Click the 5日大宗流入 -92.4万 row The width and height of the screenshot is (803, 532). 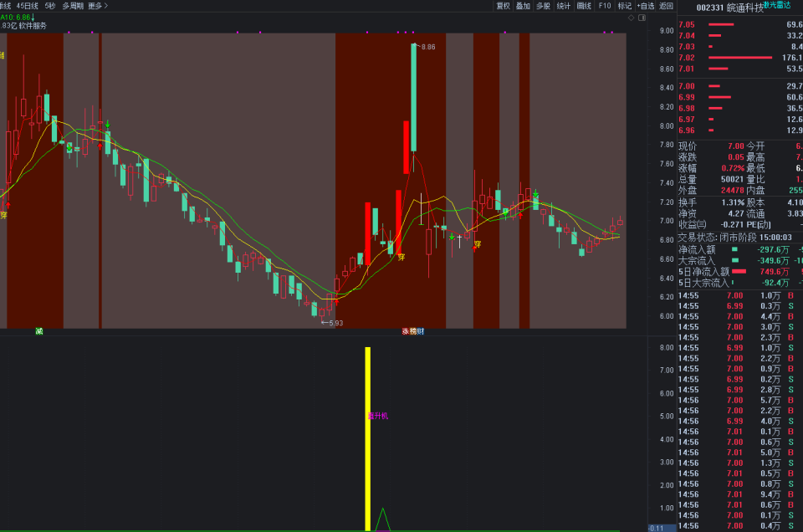740,283
